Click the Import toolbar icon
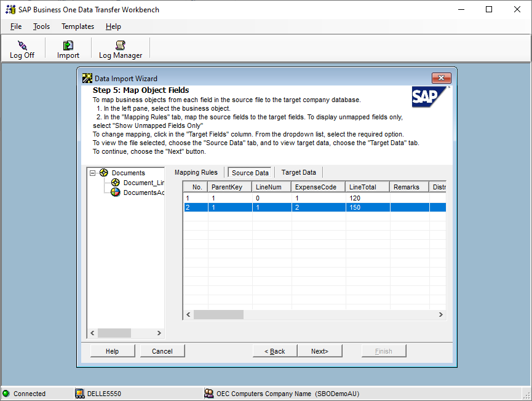The height and width of the screenshot is (401, 532). pyautogui.click(x=68, y=45)
